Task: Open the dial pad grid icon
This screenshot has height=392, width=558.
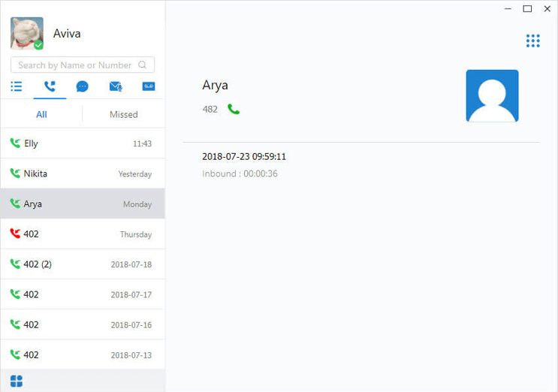Action: tap(532, 41)
